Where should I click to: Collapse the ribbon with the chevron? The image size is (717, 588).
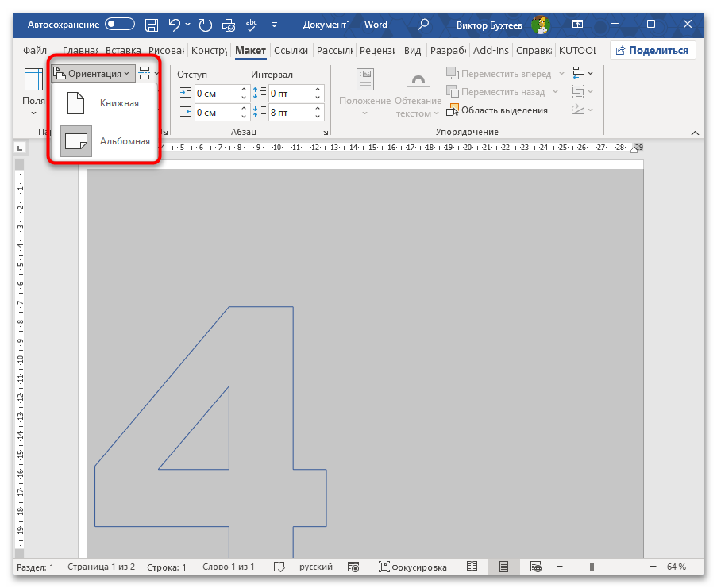[695, 133]
